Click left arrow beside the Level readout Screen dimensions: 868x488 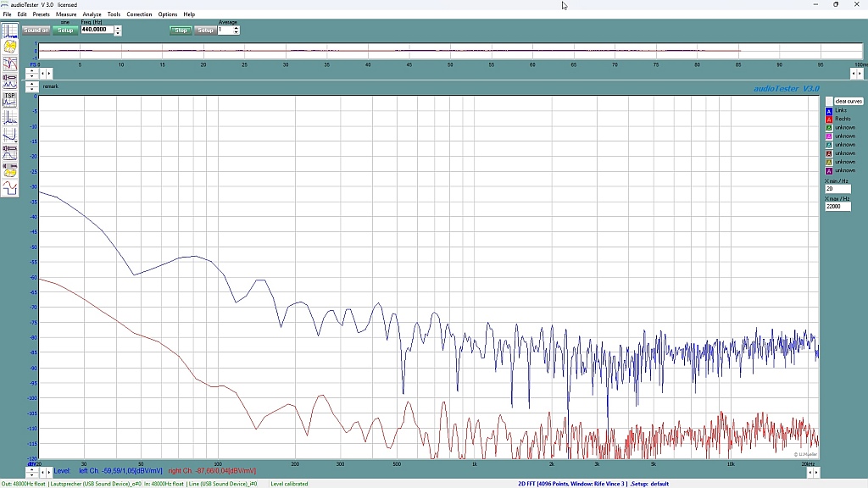coord(42,472)
